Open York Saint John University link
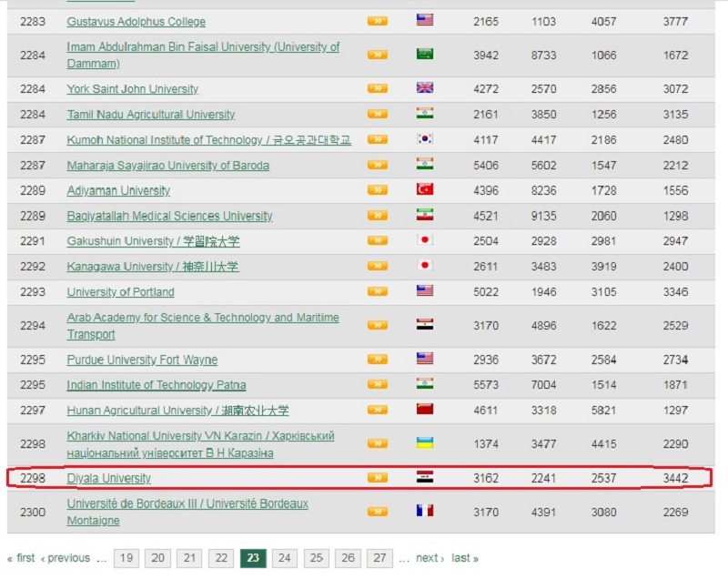 click(132, 89)
